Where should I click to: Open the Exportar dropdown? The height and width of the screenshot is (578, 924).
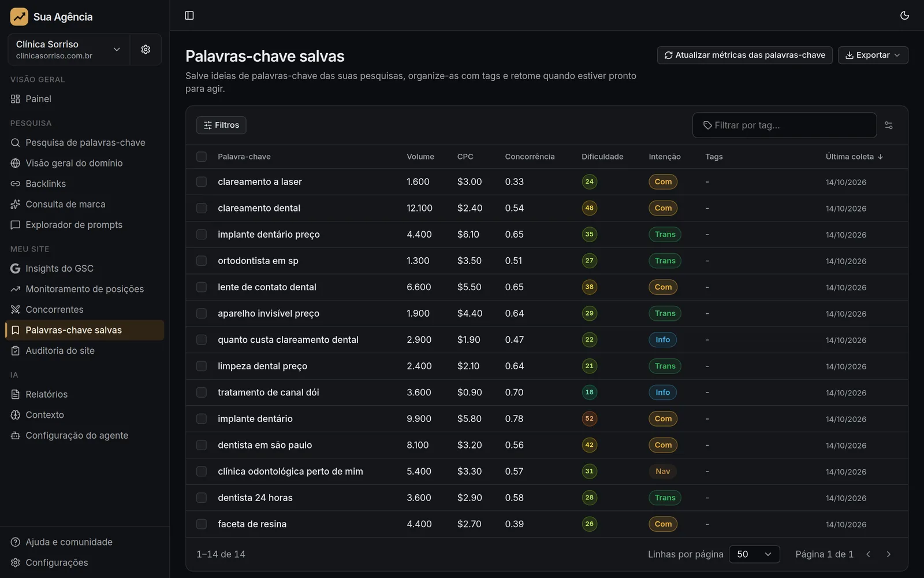[x=873, y=55]
